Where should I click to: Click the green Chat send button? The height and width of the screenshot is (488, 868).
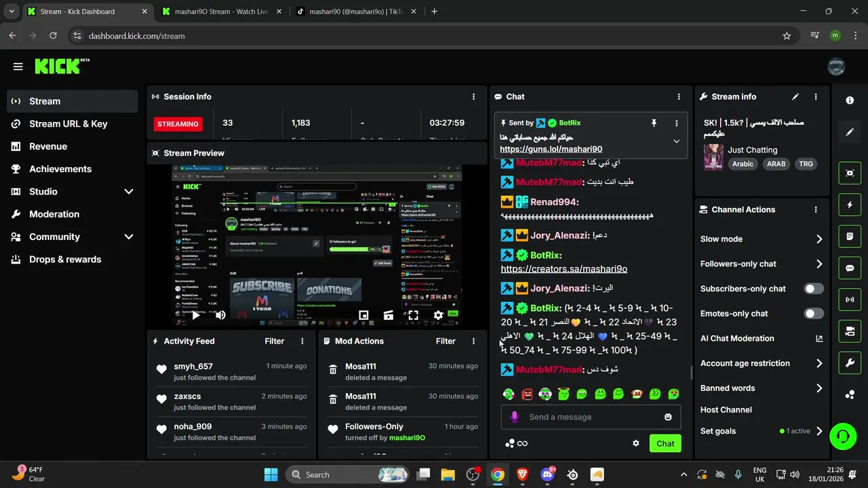[x=665, y=443]
